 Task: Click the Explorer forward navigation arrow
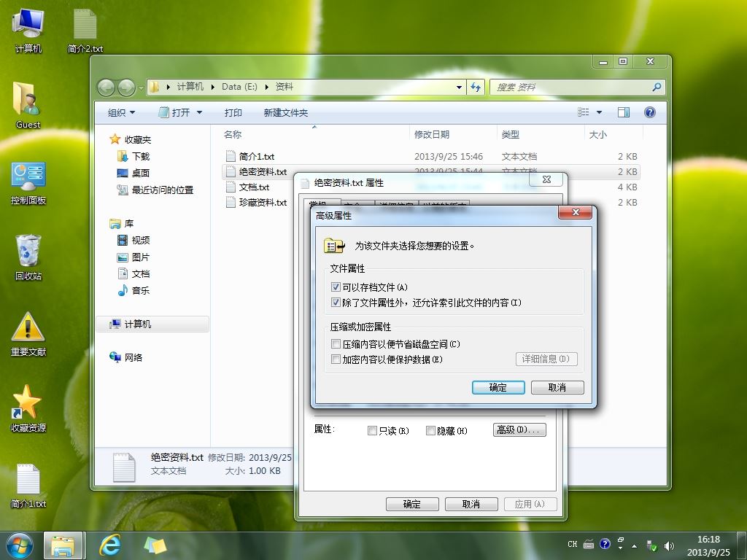tap(126, 87)
